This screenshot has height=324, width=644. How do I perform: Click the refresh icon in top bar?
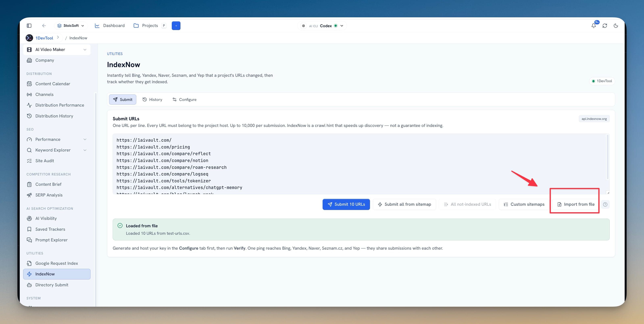coord(605,25)
